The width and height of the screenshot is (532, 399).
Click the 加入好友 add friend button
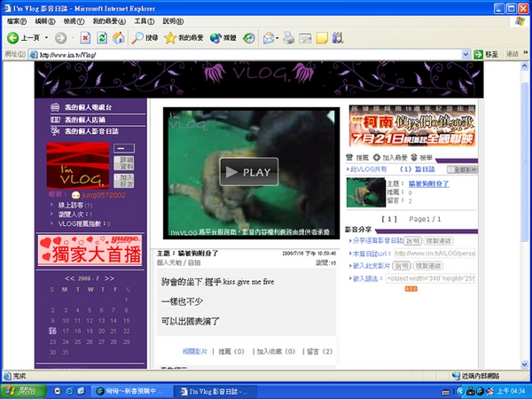pyautogui.click(x=124, y=181)
